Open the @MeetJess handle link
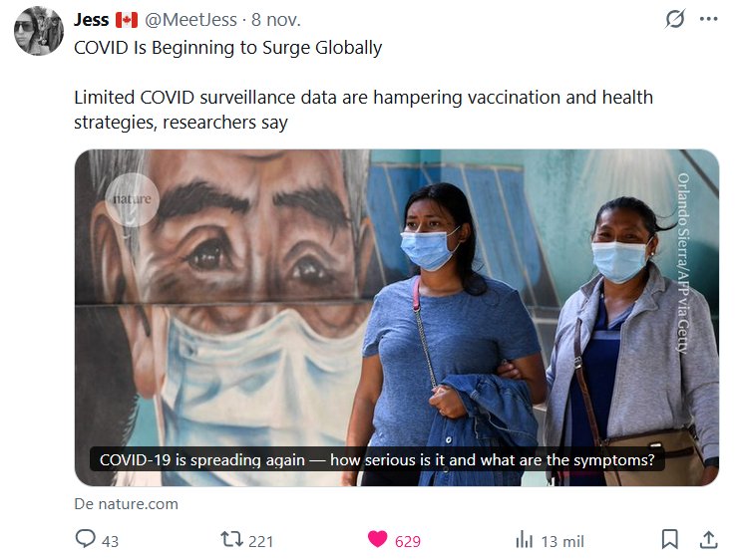This screenshot has height=560, width=736. 191,20
